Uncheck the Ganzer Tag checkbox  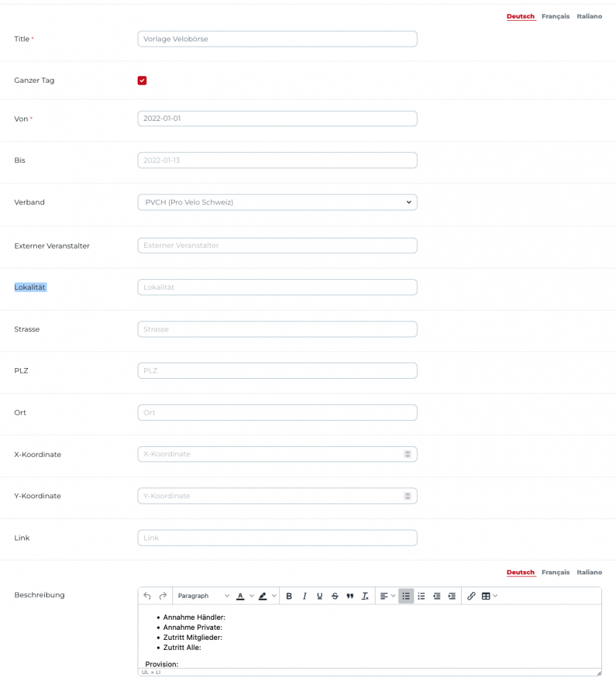tap(142, 81)
